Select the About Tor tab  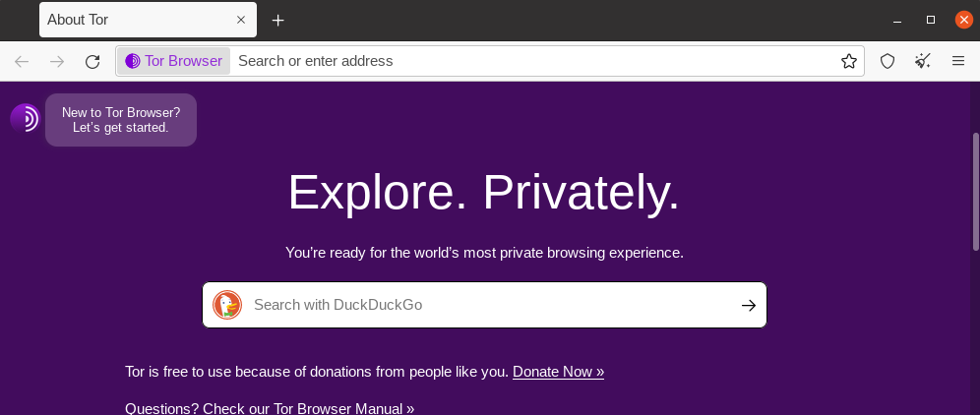[148, 20]
